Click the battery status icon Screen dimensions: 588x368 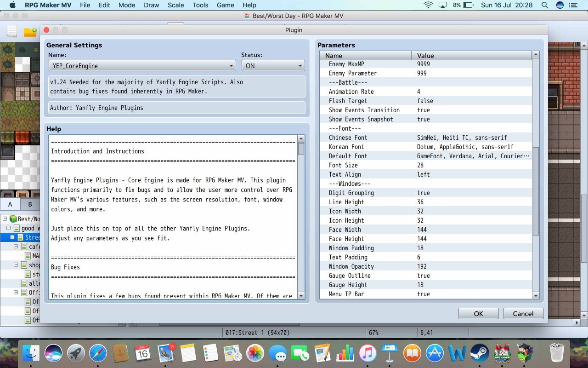468,5
